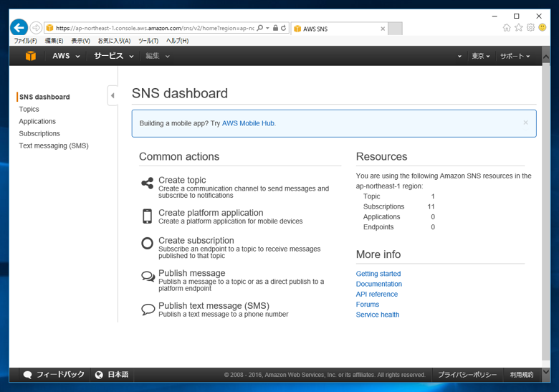Open the Documentation link
Image resolution: width=559 pixels, height=392 pixels.
[378, 284]
